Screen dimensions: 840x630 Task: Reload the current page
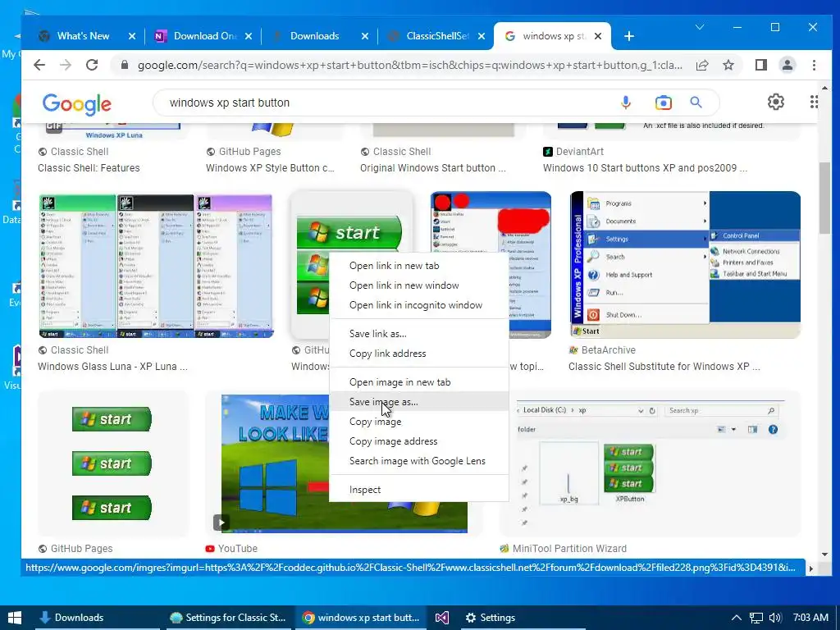click(x=92, y=66)
